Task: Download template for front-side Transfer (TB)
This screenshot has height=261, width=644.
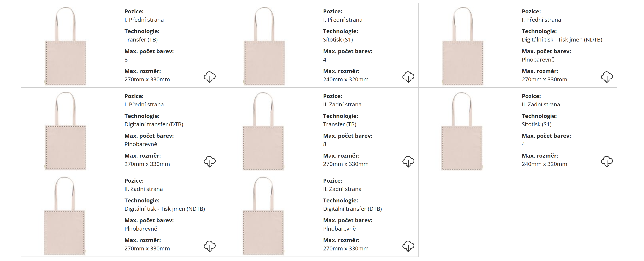Action: coord(209,77)
